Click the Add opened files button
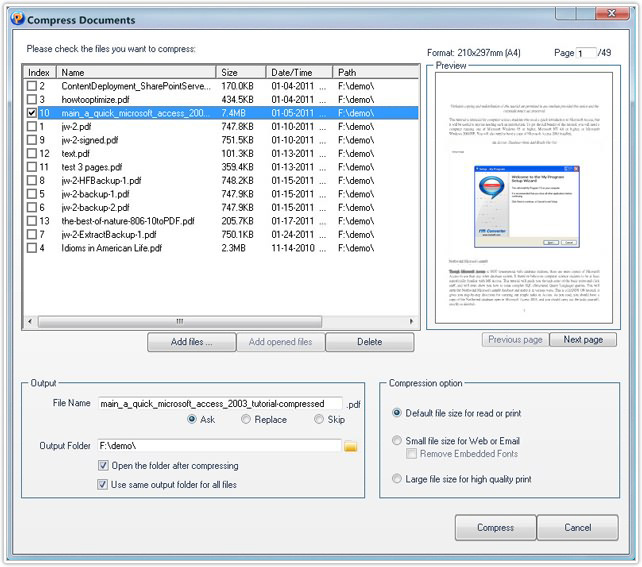 coord(280,342)
